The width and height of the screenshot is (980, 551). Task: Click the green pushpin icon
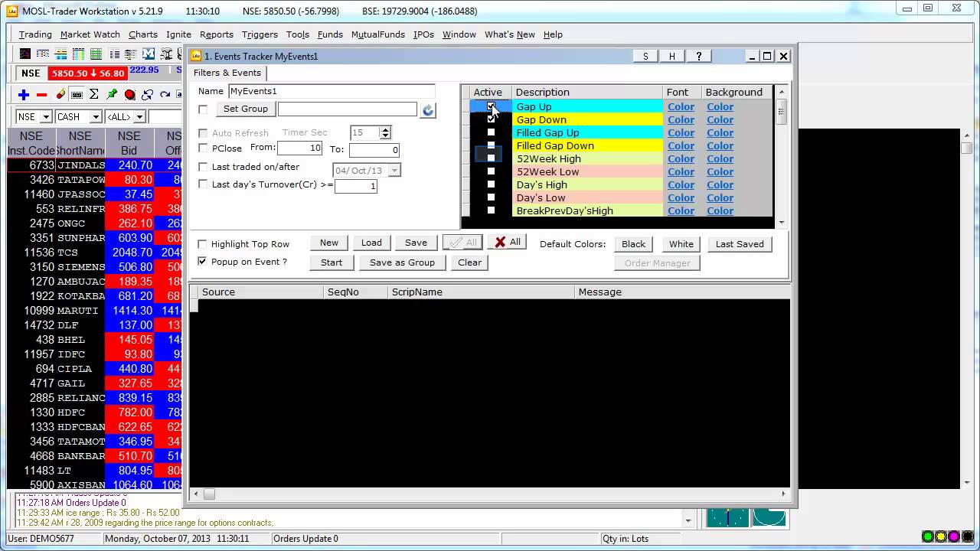(x=112, y=95)
